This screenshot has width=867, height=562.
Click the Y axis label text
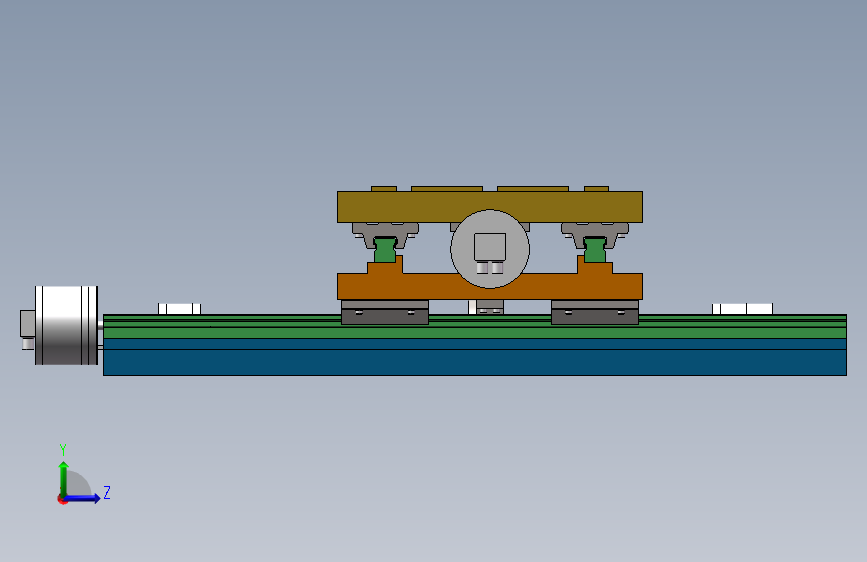63,449
